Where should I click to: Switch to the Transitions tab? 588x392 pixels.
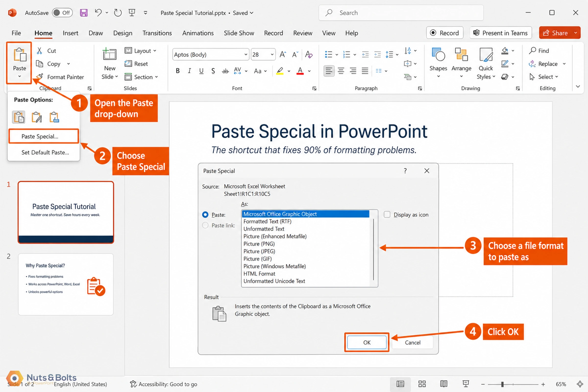coord(157,33)
